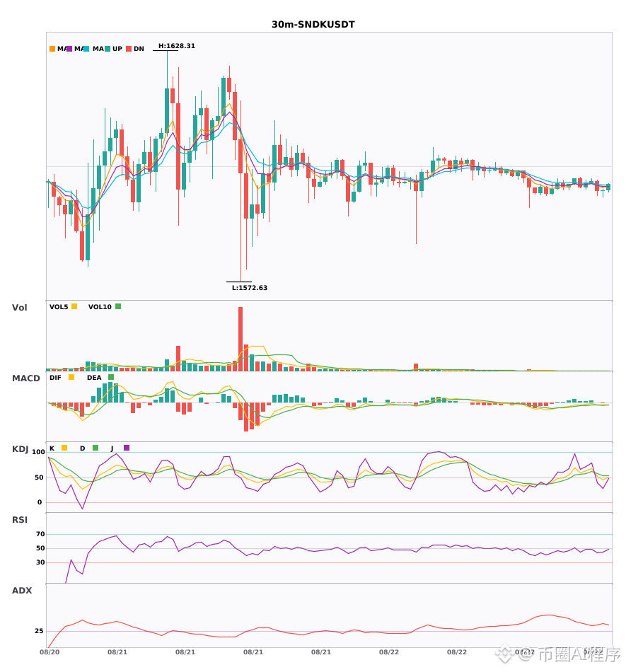Click the 50 value on KDJ axis
The height and width of the screenshot is (672, 626).
pyautogui.click(x=39, y=477)
